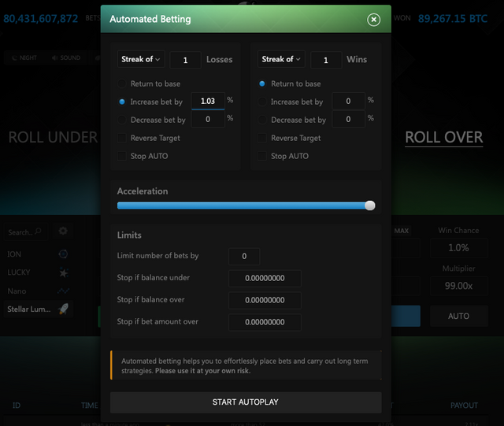504x426 pixels.
Task: Select 'Return to base' for Wins
Action: click(262, 84)
